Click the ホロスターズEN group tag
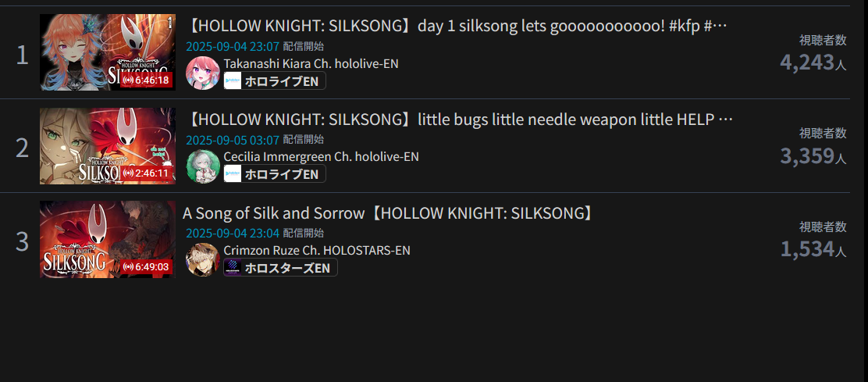Screen dimensions: 868x382 (x=281, y=268)
